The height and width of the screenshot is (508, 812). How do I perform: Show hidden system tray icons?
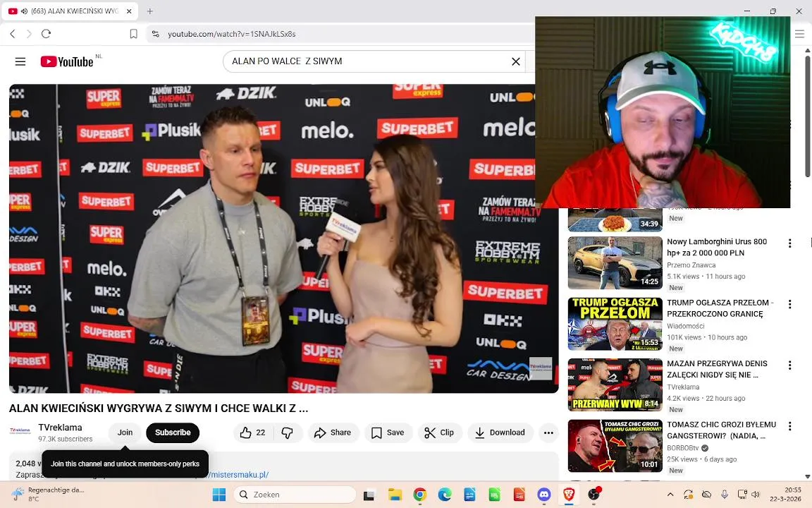tap(670, 495)
